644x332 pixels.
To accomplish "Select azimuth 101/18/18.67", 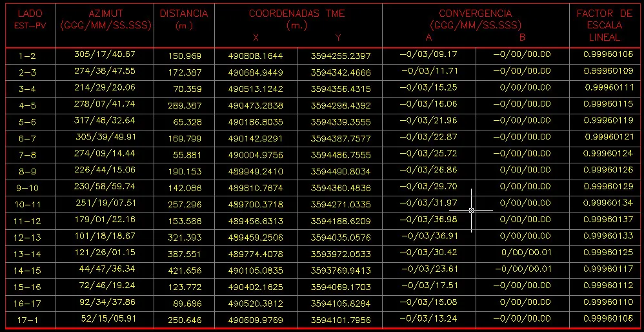I will tap(105, 236).
